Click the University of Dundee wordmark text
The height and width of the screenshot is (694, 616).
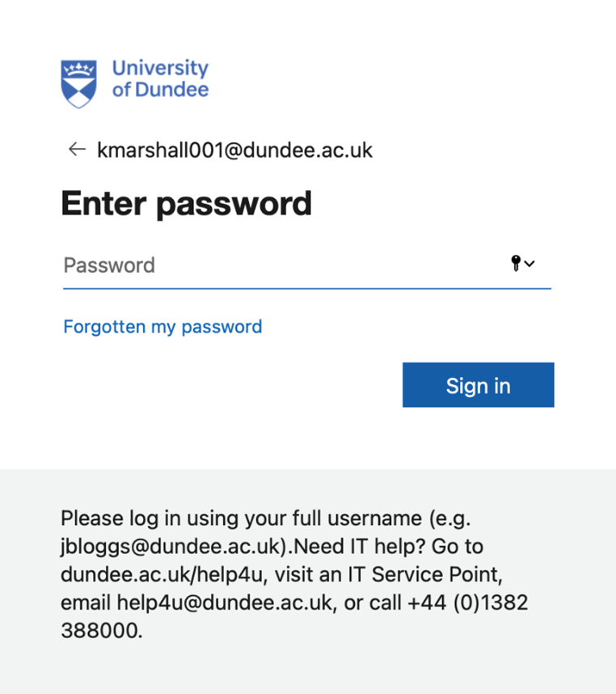[x=160, y=78]
